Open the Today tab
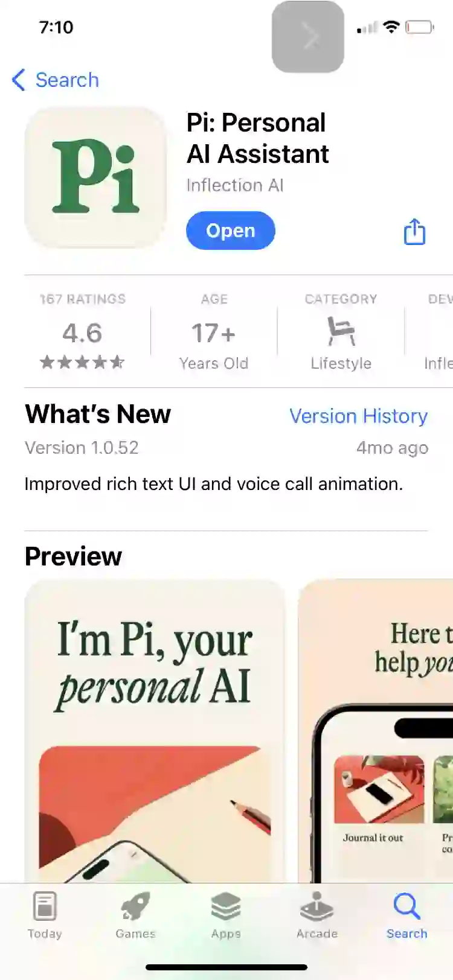Screen dimensions: 453x980 (45, 915)
